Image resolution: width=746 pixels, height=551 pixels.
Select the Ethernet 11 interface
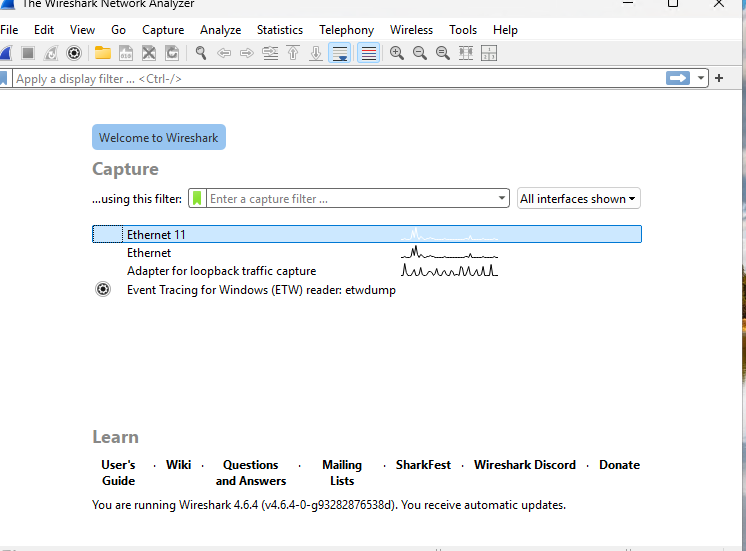point(367,234)
